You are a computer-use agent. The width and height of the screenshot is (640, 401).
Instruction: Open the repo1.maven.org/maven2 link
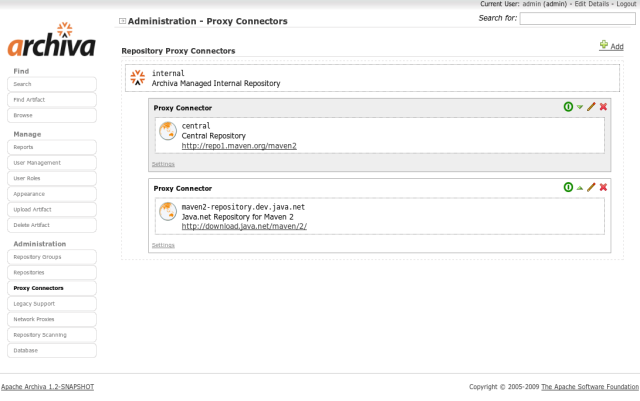click(x=239, y=145)
